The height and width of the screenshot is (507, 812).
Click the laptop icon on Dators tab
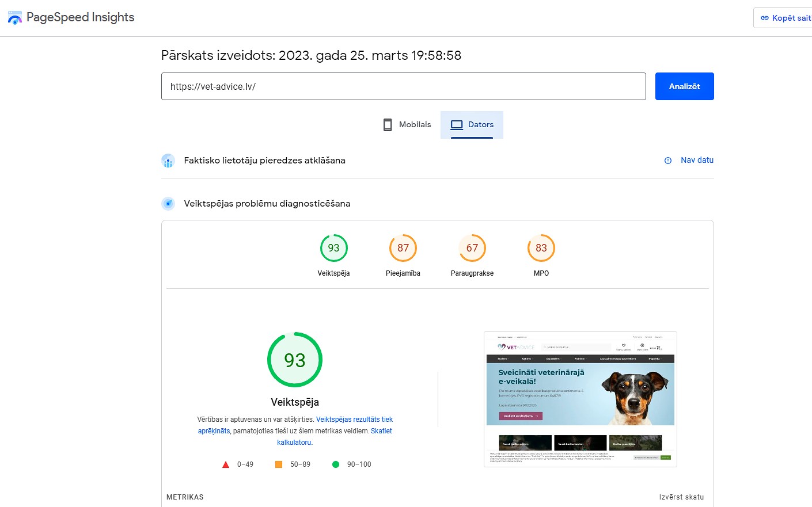point(457,125)
